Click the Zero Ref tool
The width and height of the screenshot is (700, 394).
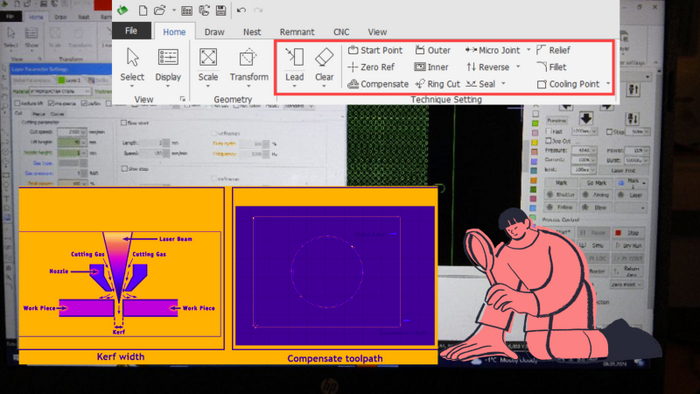[x=371, y=67]
